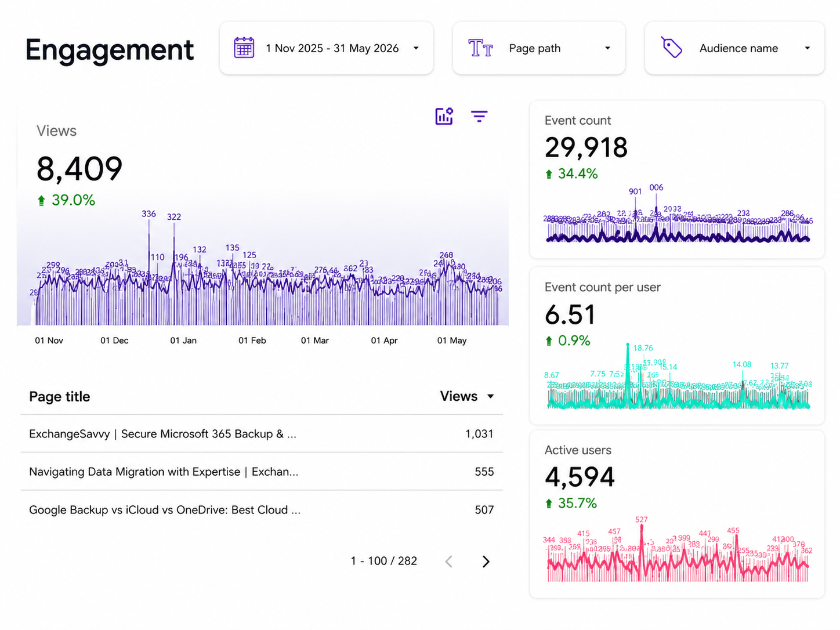Viewport: 840px width, 630px height.
Task: Click the text icon beside Page path
Action: click(480, 48)
